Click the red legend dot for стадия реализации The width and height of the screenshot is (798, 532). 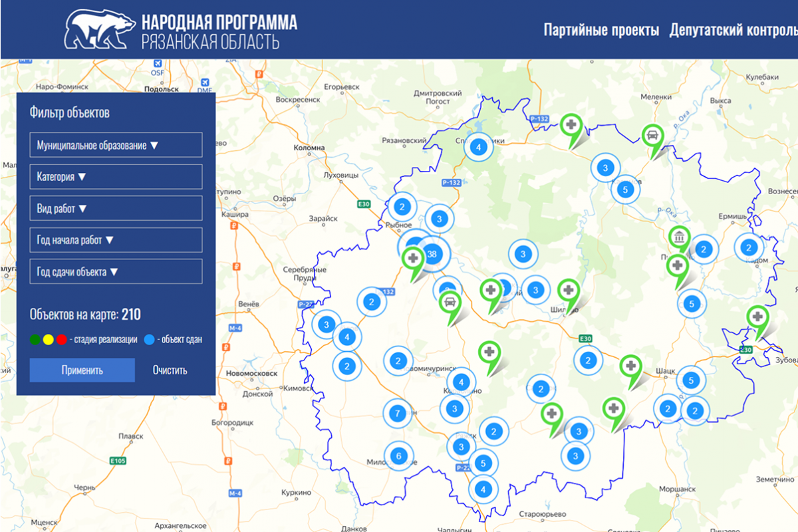tap(61, 340)
